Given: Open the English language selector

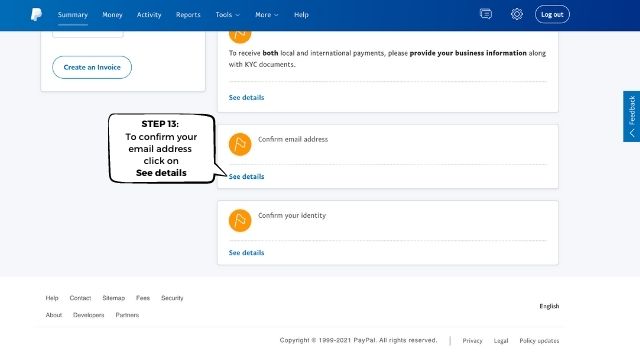Looking at the screenshot, I should point(549,306).
